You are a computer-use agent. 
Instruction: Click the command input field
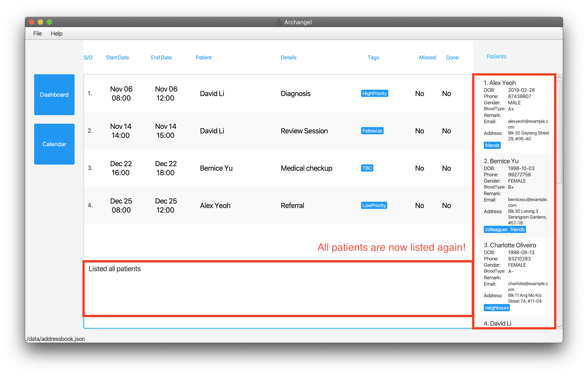278,323
